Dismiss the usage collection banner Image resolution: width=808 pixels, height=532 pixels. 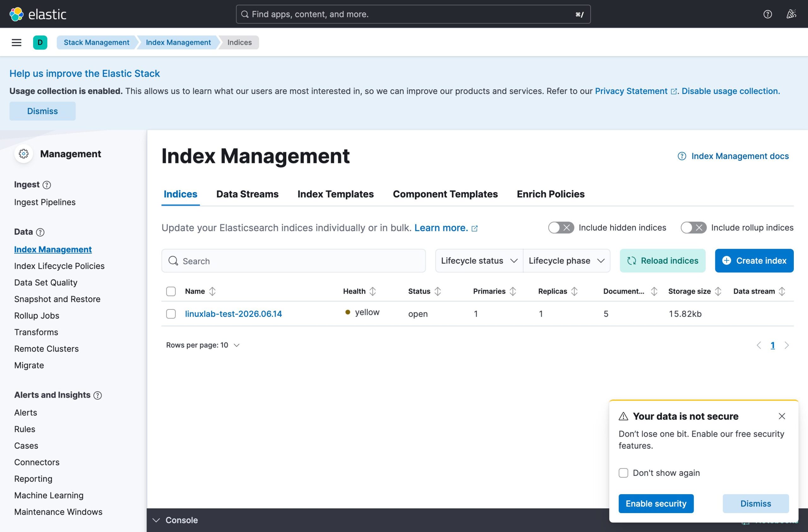pyautogui.click(x=42, y=111)
